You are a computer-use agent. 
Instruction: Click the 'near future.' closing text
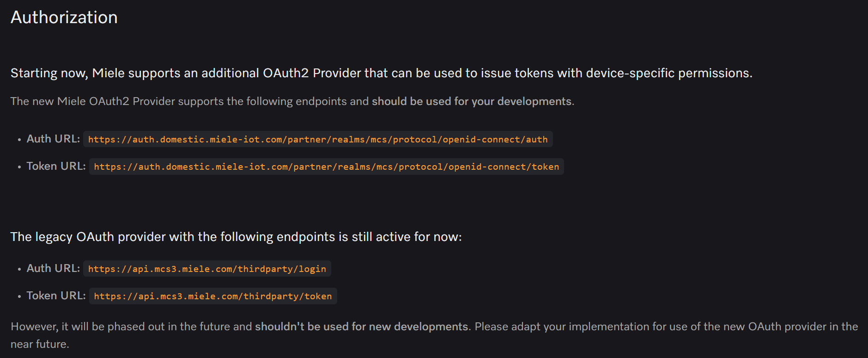40,344
